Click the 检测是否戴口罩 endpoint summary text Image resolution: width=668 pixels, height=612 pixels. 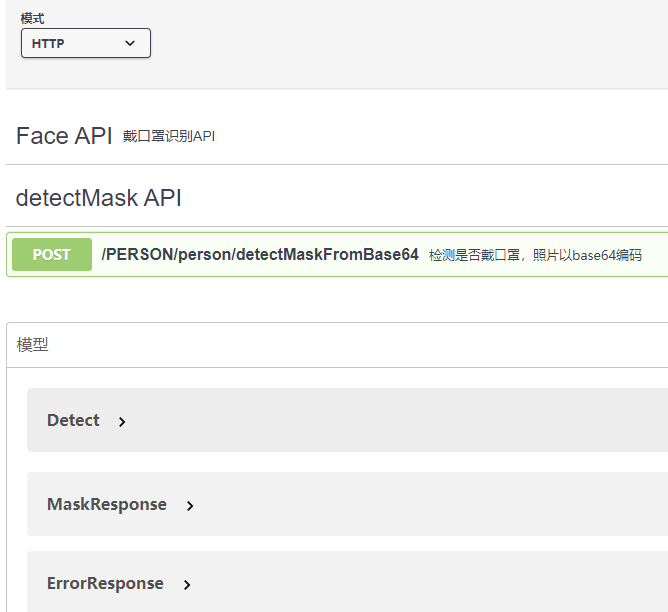(475, 255)
